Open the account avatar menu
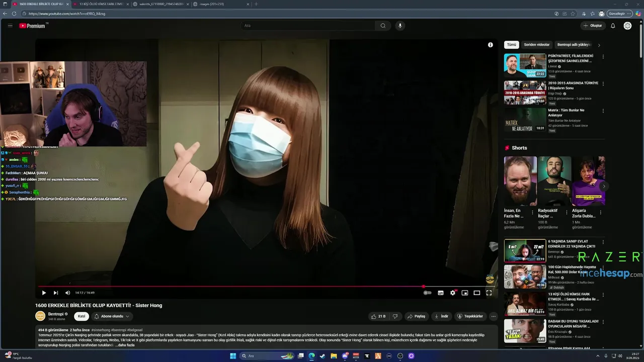The width and height of the screenshot is (644, 362). click(627, 26)
